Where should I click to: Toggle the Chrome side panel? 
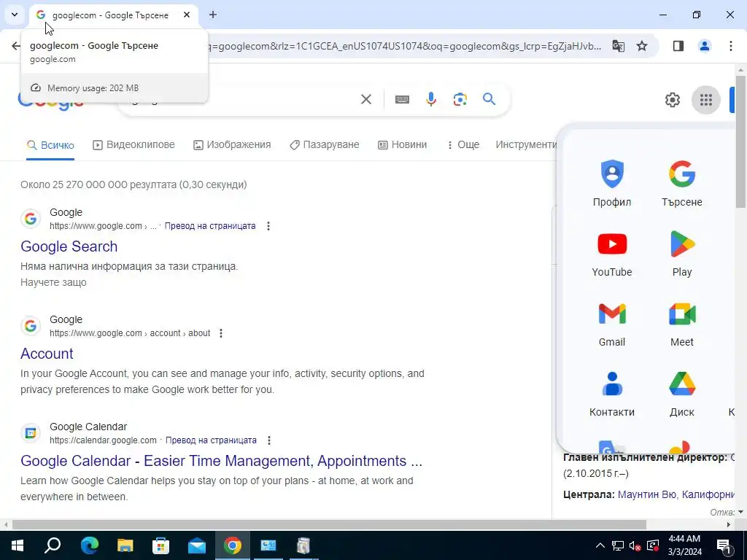pyautogui.click(x=678, y=46)
